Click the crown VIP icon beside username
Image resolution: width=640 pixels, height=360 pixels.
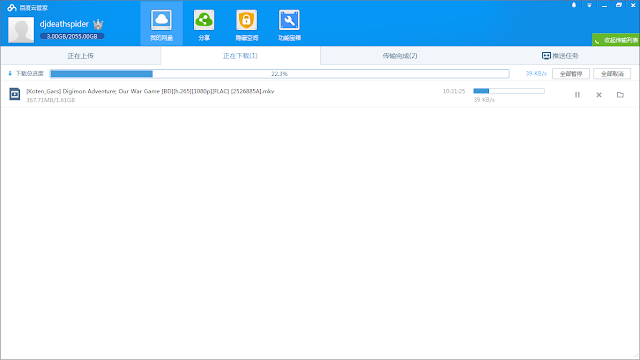(98, 24)
